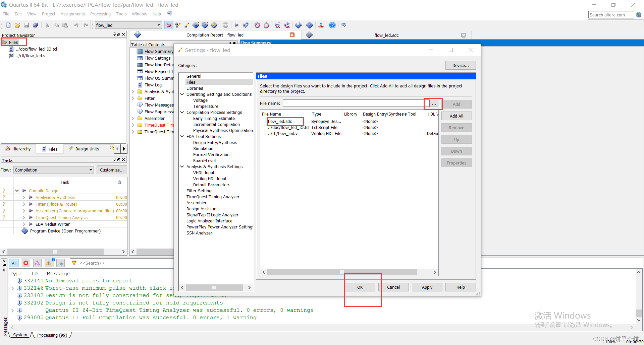
Task: Toggle flagged messages filter icon
Action: [61, 263]
